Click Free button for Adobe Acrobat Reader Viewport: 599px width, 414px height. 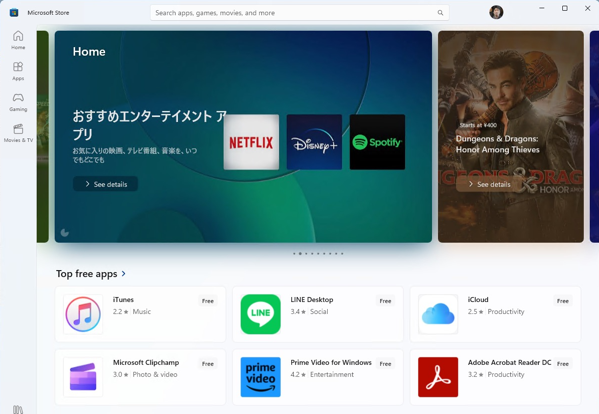(563, 364)
